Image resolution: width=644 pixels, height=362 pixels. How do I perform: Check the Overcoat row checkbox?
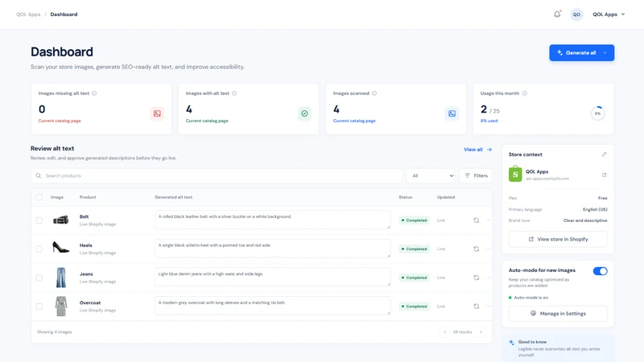[x=39, y=306]
